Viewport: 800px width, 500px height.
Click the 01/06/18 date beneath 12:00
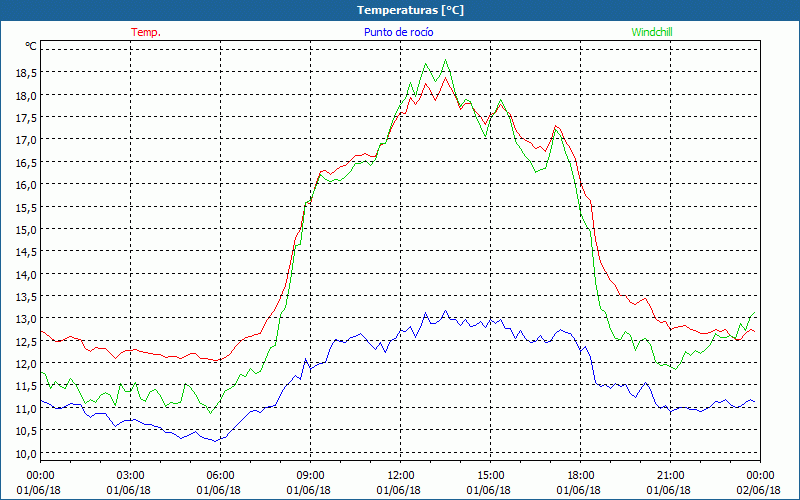[398, 490]
